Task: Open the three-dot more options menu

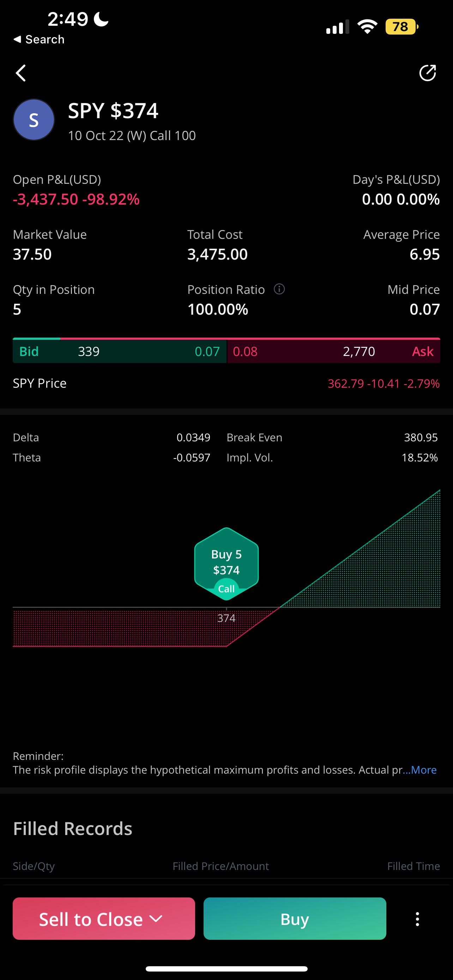Action: pos(417,919)
